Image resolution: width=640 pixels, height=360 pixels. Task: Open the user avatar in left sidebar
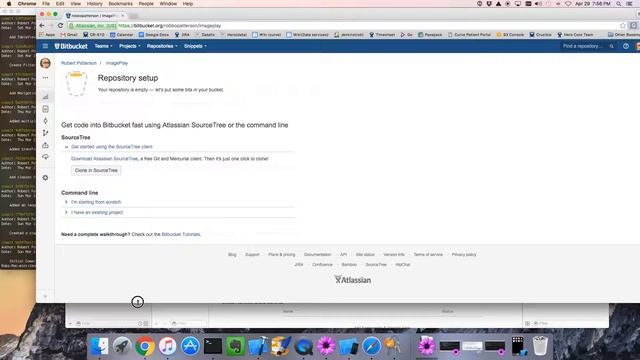(x=45, y=63)
